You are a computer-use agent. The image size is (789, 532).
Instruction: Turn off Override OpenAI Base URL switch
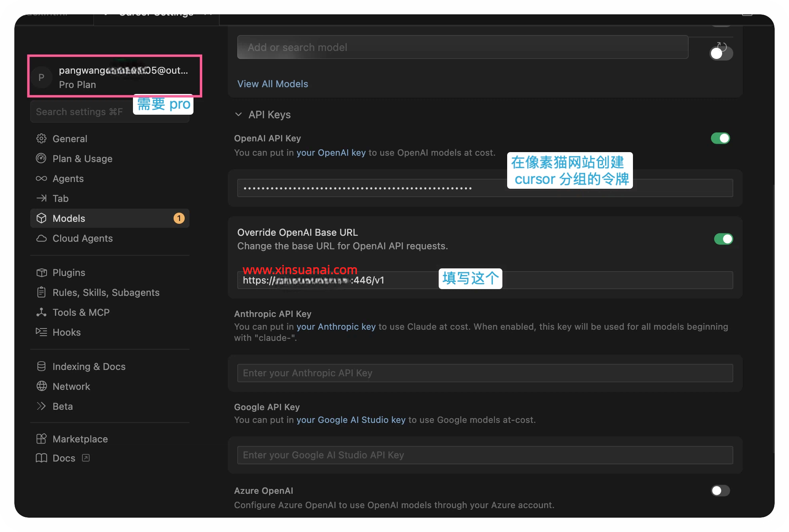click(723, 239)
